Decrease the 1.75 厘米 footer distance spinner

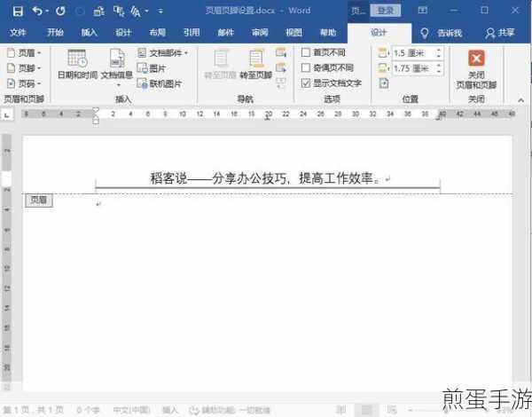[439, 72]
